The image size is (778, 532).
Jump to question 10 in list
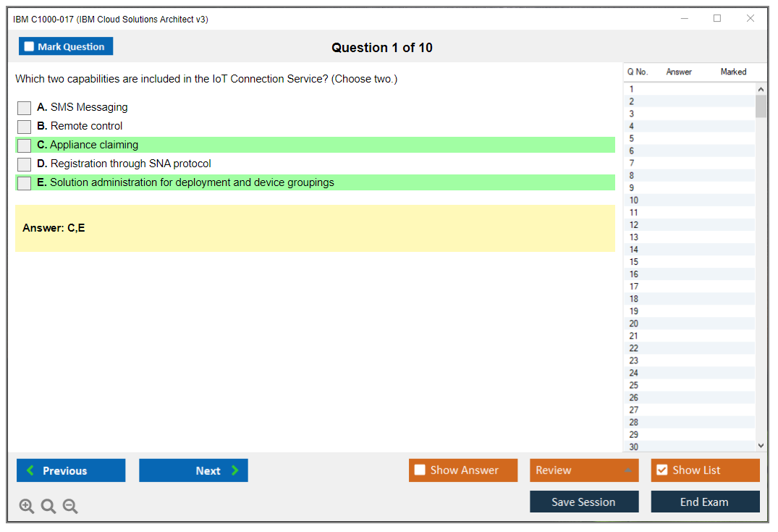tap(634, 200)
